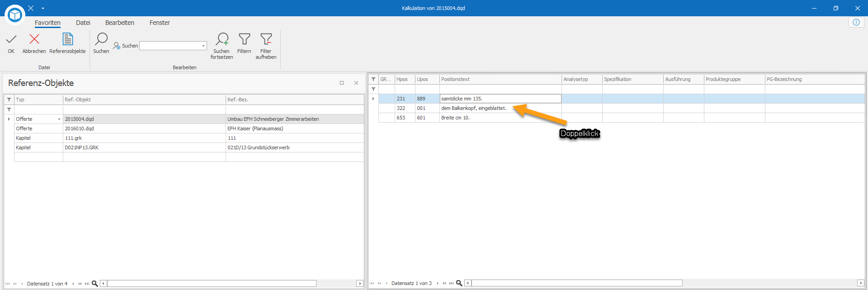Screen dimensions: 868x290
Task: Select the 111.grk Kapitel row
Action: click(x=189, y=138)
